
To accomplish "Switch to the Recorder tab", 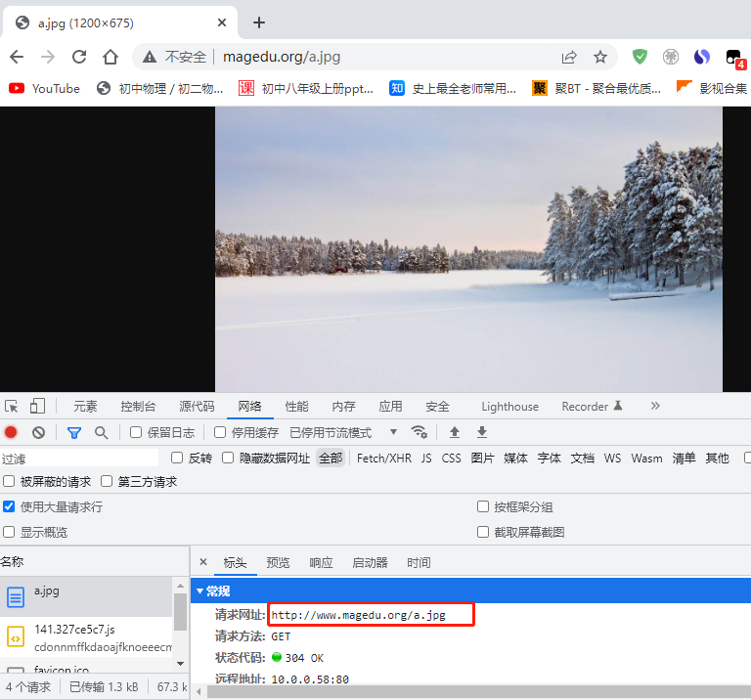I will [x=592, y=407].
